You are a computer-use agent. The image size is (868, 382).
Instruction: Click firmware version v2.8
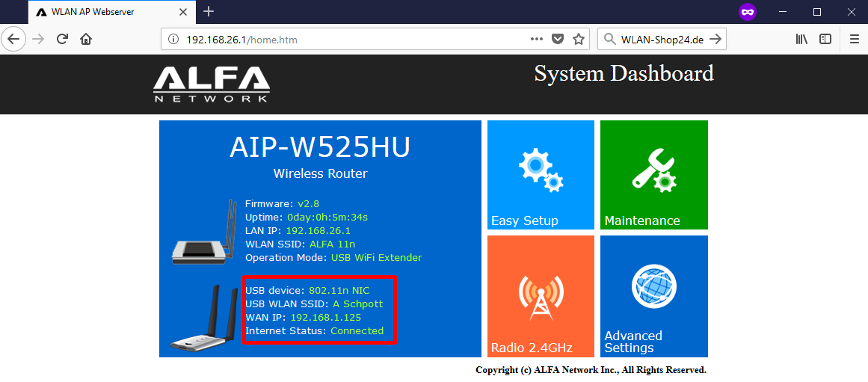[x=308, y=204]
